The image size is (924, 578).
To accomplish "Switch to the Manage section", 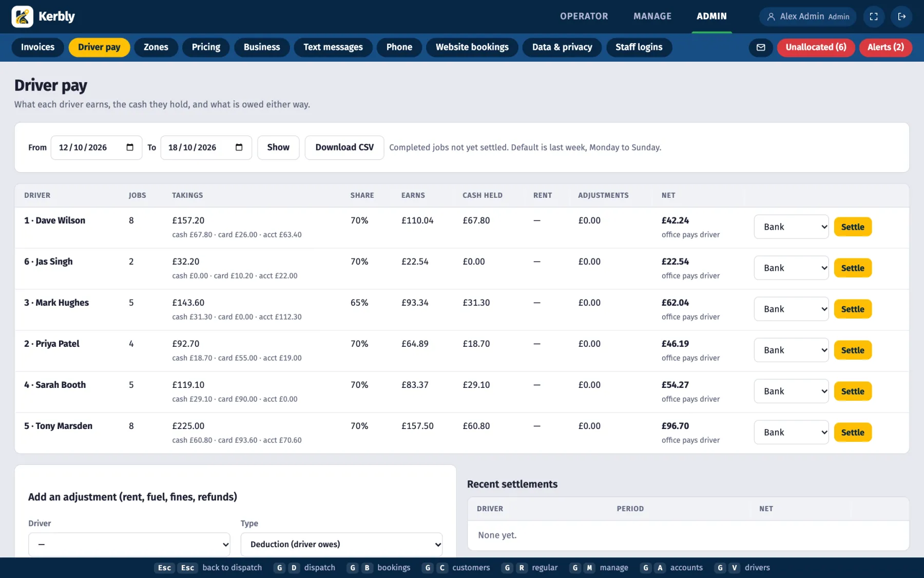I will 652,16.
